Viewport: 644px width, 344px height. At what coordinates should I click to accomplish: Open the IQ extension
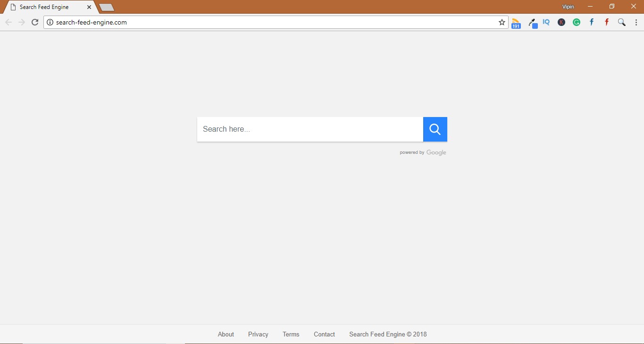pos(546,22)
